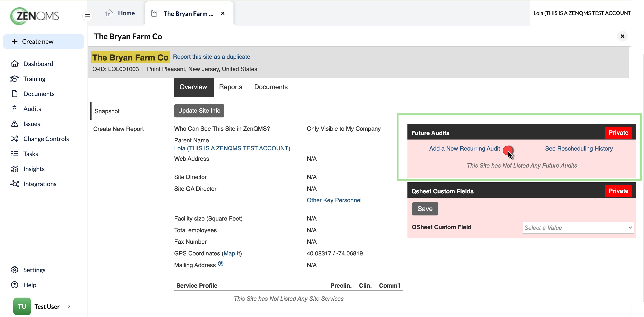This screenshot has width=644, height=317.
Task: Click GPS value 40.08317 / -74.06819
Action: tap(335, 253)
